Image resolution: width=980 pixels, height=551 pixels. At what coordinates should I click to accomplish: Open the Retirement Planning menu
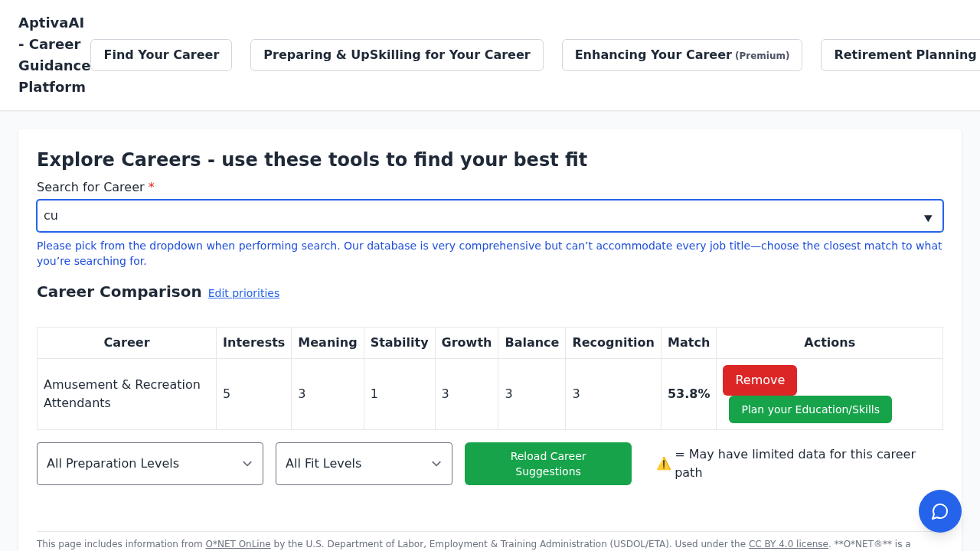tap(903, 55)
